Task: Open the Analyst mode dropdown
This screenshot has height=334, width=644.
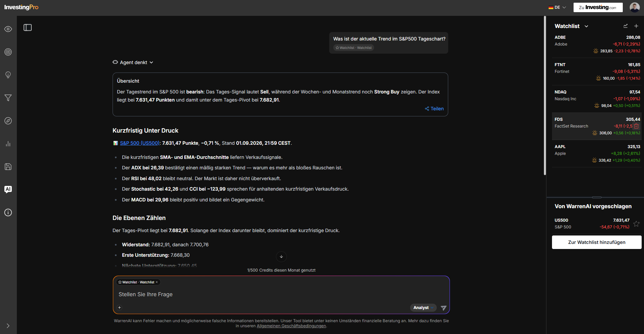Action: 423,308
